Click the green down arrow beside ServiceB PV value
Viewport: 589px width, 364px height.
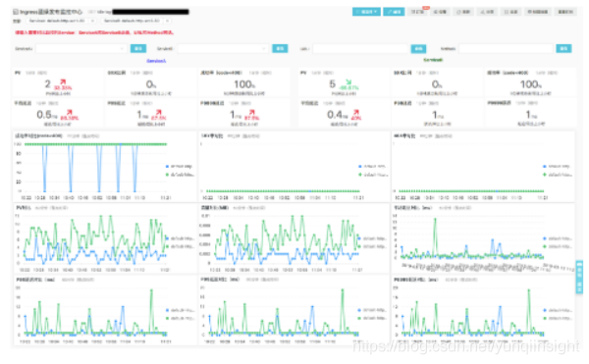(348, 81)
